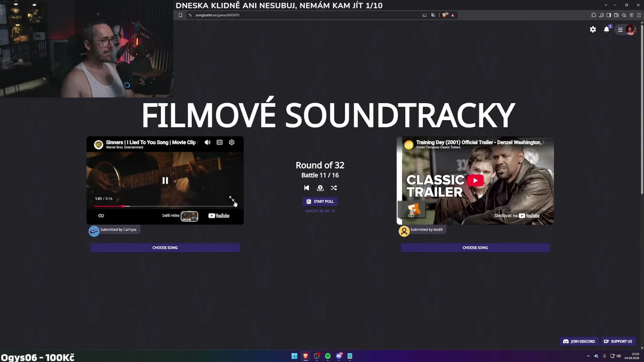Open the Notepad app in the taskbar
Viewport: 644px width, 362px height.
click(350, 356)
